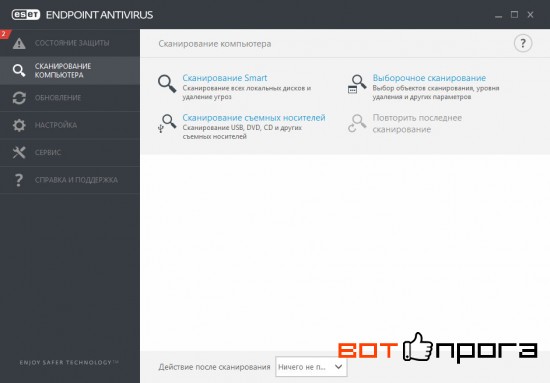This screenshot has height=383, width=550.
Task: Click the dropdown chevron arrow next to Ничего
Action: [338, 367]
